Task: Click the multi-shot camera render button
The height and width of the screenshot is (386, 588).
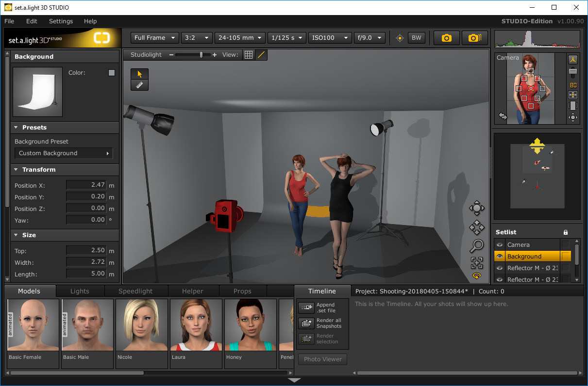Action: click(x=474, y=38)
